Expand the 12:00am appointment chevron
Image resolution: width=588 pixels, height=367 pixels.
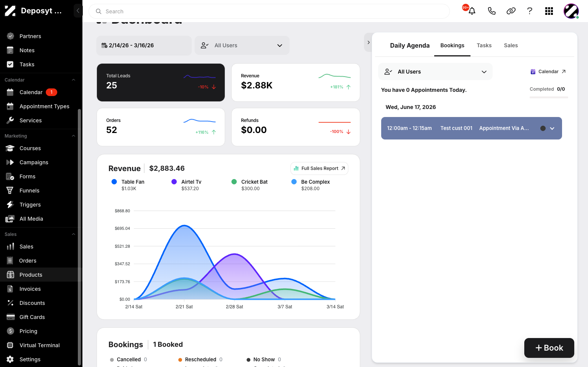pyautogui.click(x=552, y=128)
